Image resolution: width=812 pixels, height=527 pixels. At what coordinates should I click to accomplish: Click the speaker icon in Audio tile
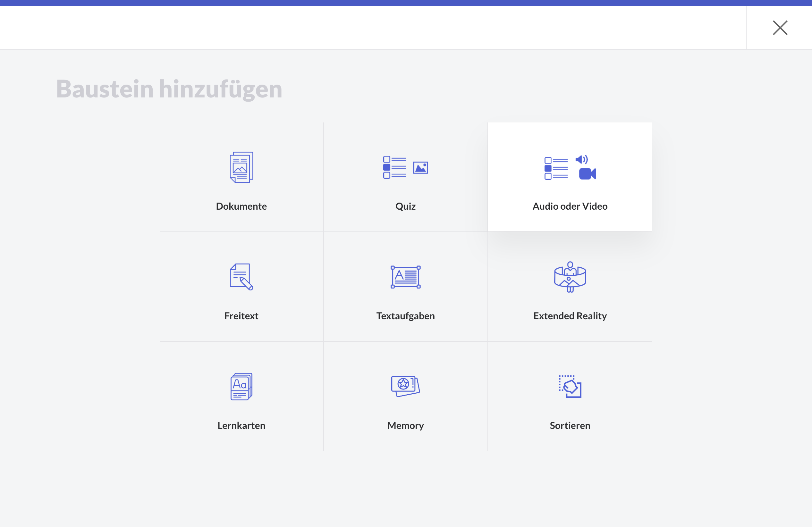581,159
